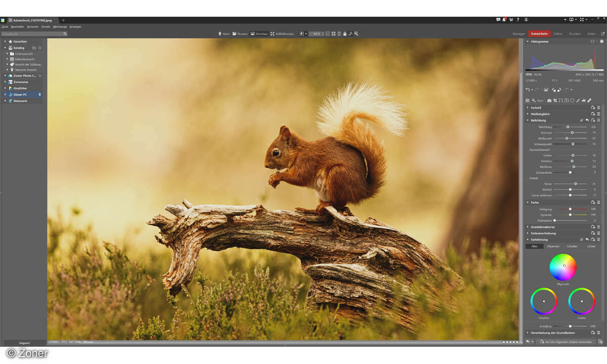
Task: Switch to the Video module tab
Action: click(591, 34)
